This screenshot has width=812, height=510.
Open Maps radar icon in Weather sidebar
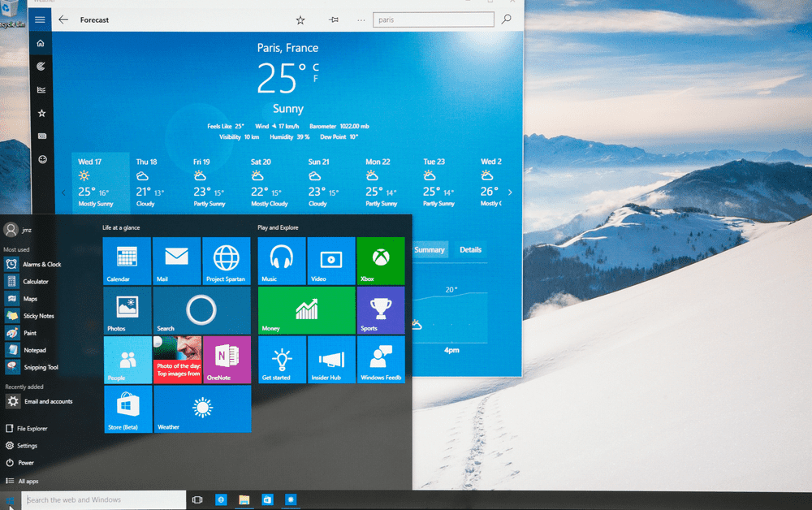41,67
